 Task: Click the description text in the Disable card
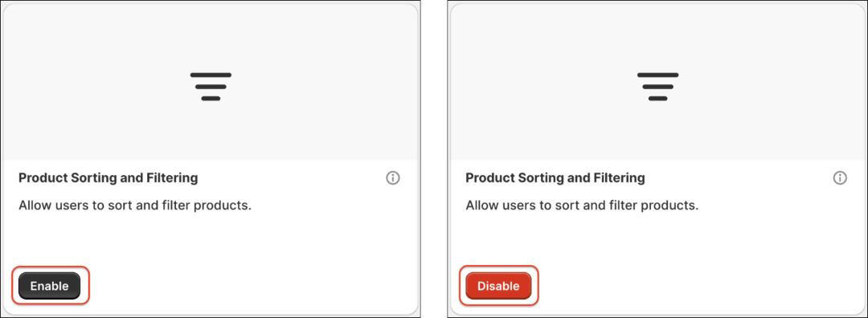pos(582,206)
